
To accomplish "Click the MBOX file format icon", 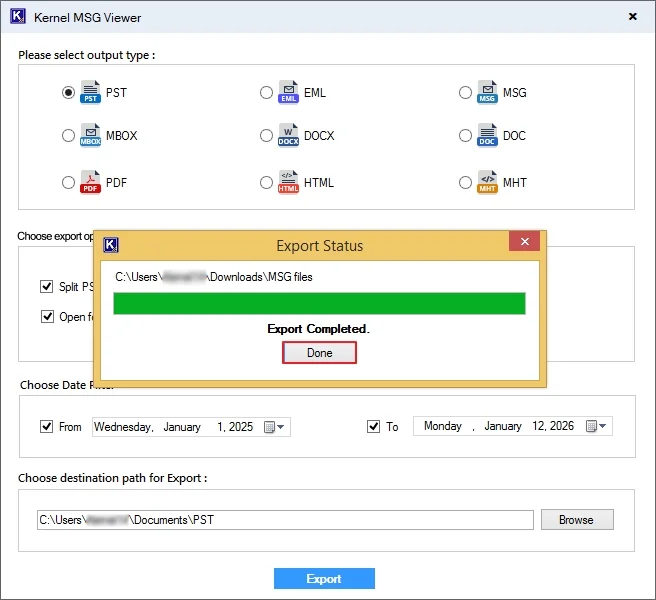I will click(x=91, y=136).
